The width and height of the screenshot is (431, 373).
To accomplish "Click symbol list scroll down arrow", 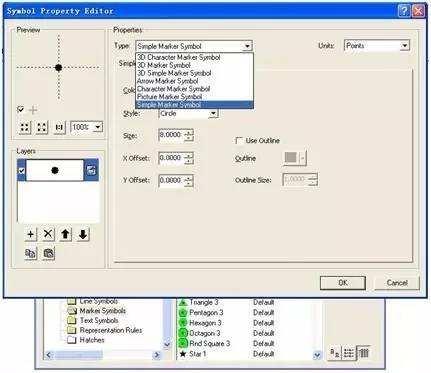I will [317, 355].
